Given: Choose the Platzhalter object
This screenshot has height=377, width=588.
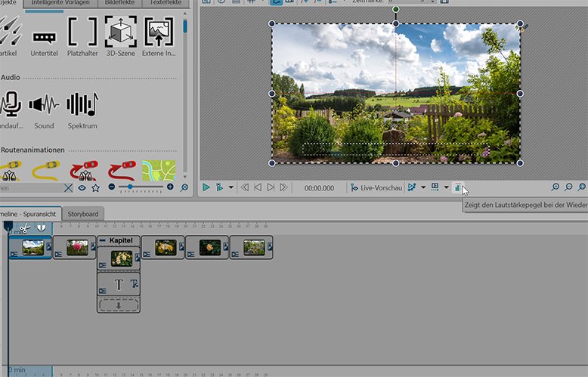Looking at the screenshot, I should [x=82, y=36].
